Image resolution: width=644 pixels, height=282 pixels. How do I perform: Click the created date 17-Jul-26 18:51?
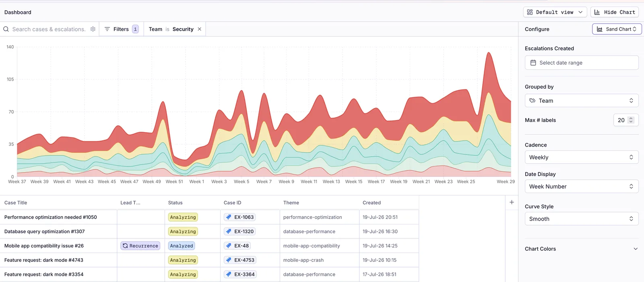pos(380,274)
